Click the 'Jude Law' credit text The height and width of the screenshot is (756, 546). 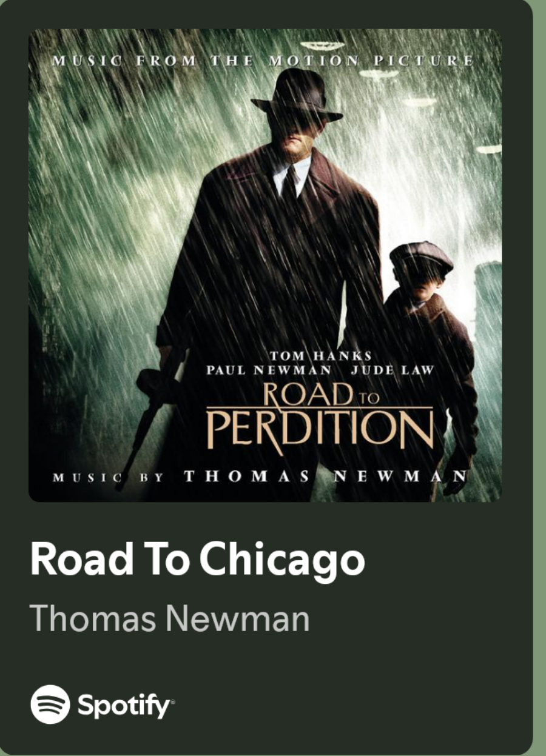(x=393, y=370)
